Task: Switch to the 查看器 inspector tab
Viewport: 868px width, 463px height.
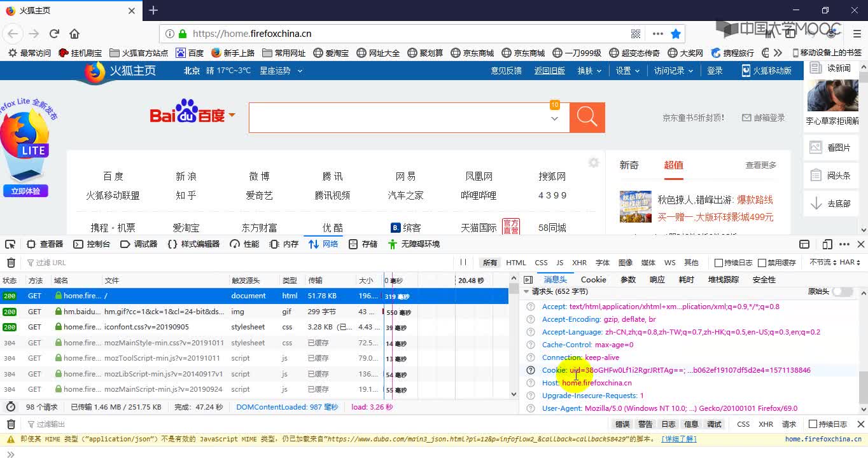Action: pyautogui.click(x=45, y=244)
